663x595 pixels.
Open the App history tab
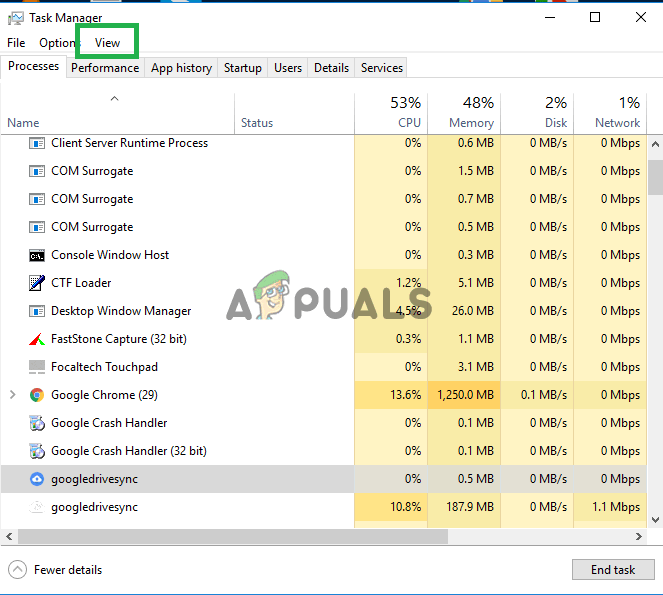pos(181,68)
